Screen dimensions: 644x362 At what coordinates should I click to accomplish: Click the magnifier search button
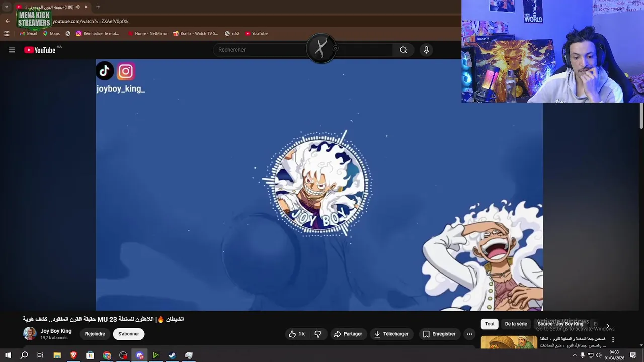[404, 50]
